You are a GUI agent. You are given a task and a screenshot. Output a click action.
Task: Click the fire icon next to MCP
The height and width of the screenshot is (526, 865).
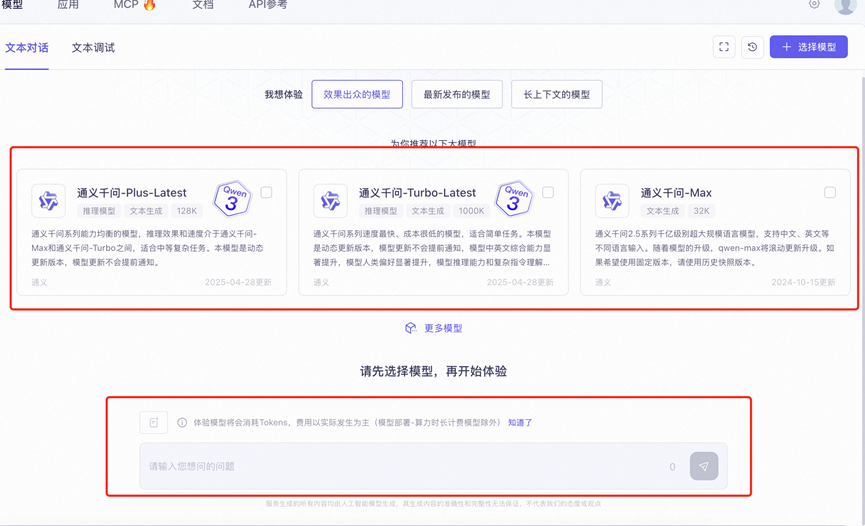[x=149, y=4]
